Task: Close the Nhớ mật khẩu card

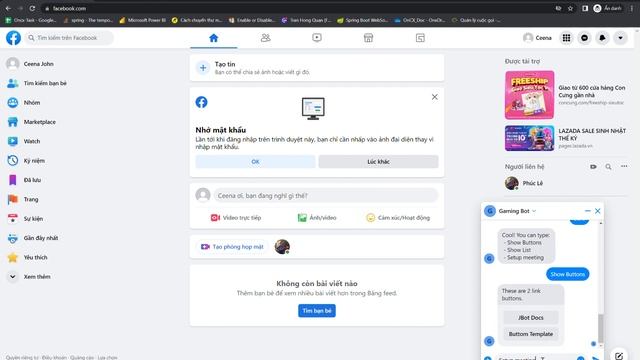Action: tap(435, 97)
